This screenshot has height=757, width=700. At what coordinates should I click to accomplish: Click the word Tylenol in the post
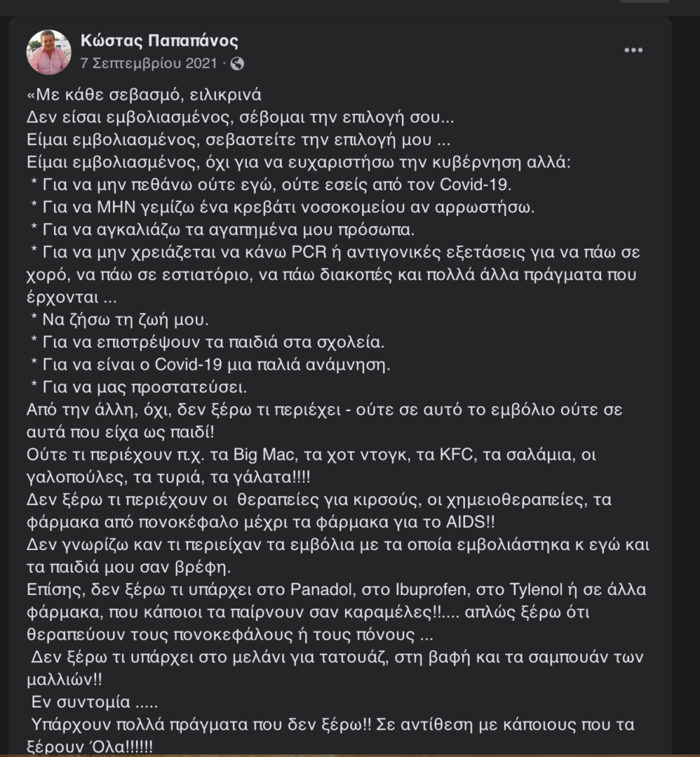pyautogui.click(x=537, y=589)
